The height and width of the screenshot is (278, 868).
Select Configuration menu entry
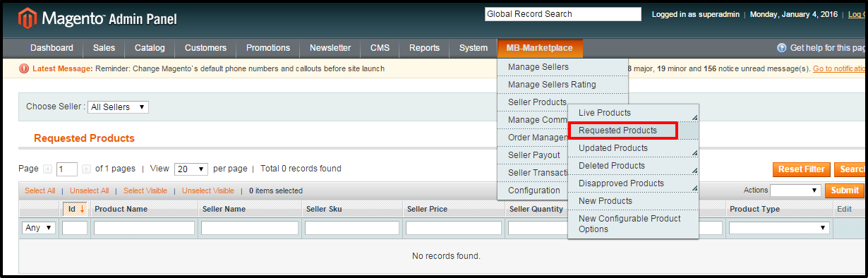(x=534, y=191)
